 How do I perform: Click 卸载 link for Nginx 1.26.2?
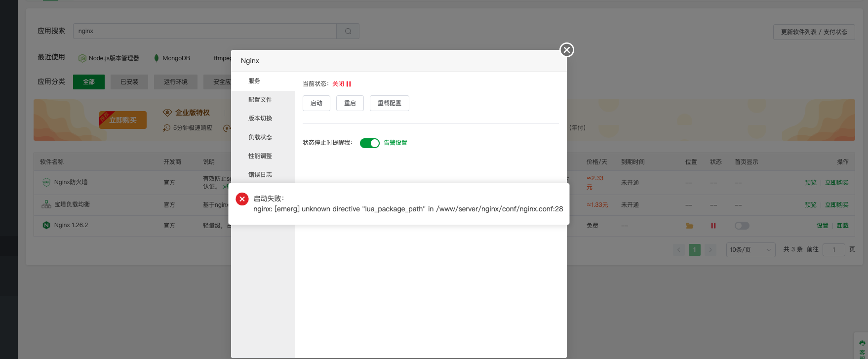click(843, 226)
